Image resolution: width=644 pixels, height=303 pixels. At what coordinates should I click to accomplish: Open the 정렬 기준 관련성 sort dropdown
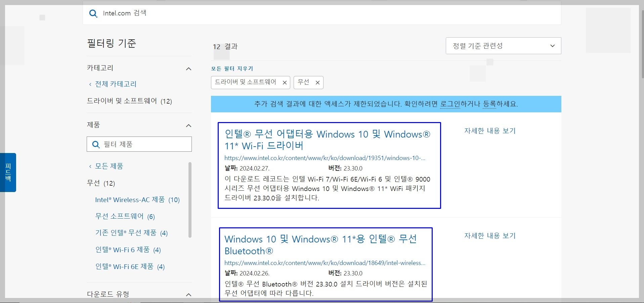click(503, 46)
